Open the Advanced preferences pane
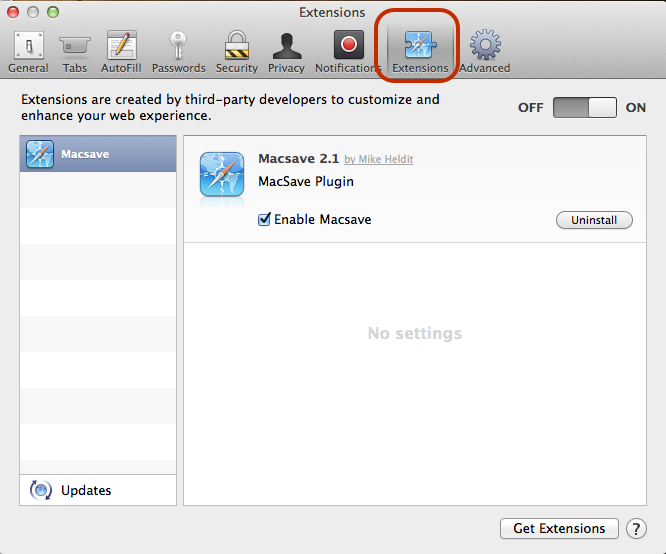 click(x=485, y=52)
